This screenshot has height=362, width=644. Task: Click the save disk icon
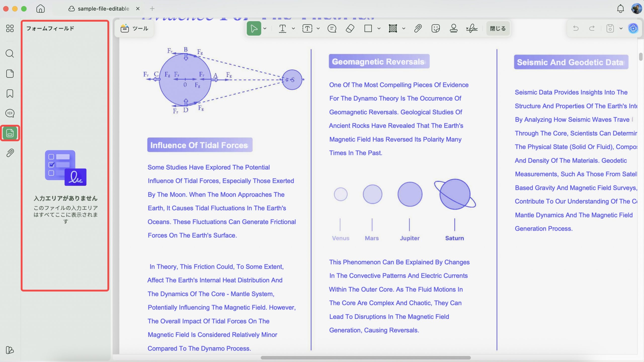(x=610, y=28)
